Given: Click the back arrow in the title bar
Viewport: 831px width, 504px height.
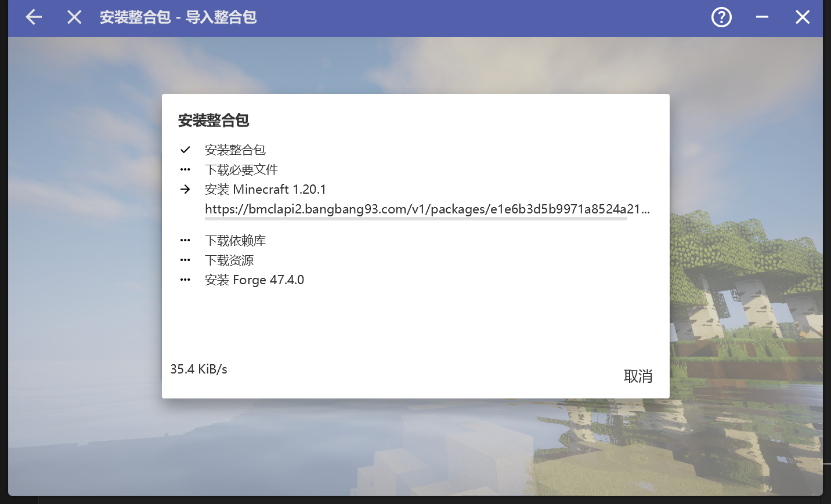Looking at the screenshot, I should point(33,17).
